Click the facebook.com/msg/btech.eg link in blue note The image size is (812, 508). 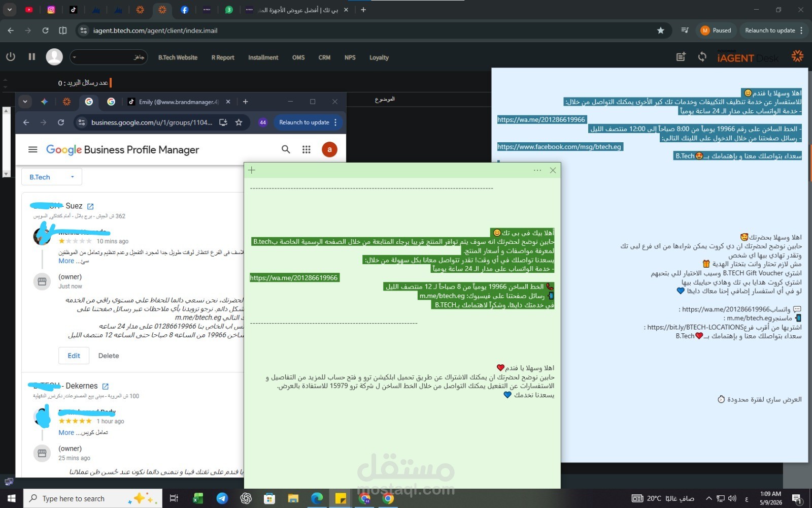coord(559,147)
